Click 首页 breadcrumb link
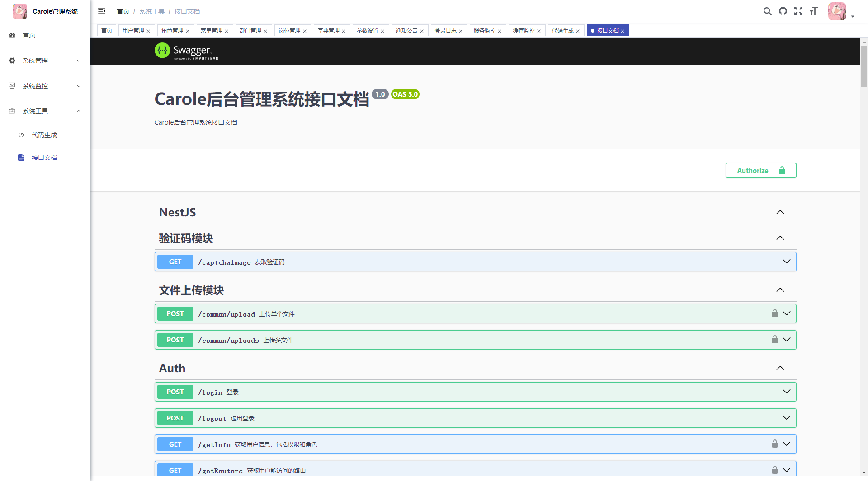Viewport: 868px width, 481px height. [x=123, y=11]
